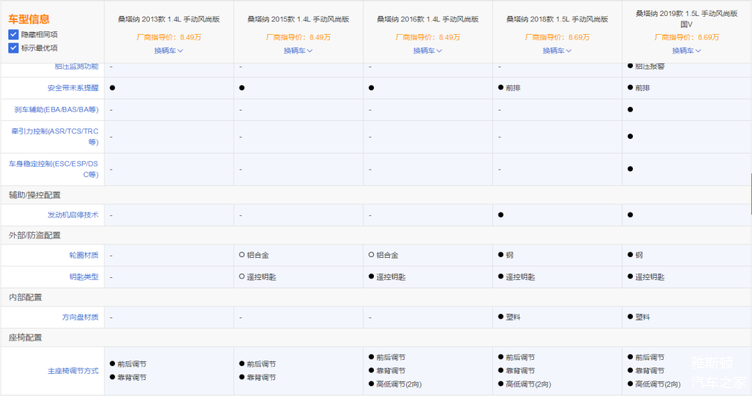The image size is (752, 396).
Task: Open 换辆车 dropdown for 2018款 model
Action: pyautogui.click(x=557, y=50)
